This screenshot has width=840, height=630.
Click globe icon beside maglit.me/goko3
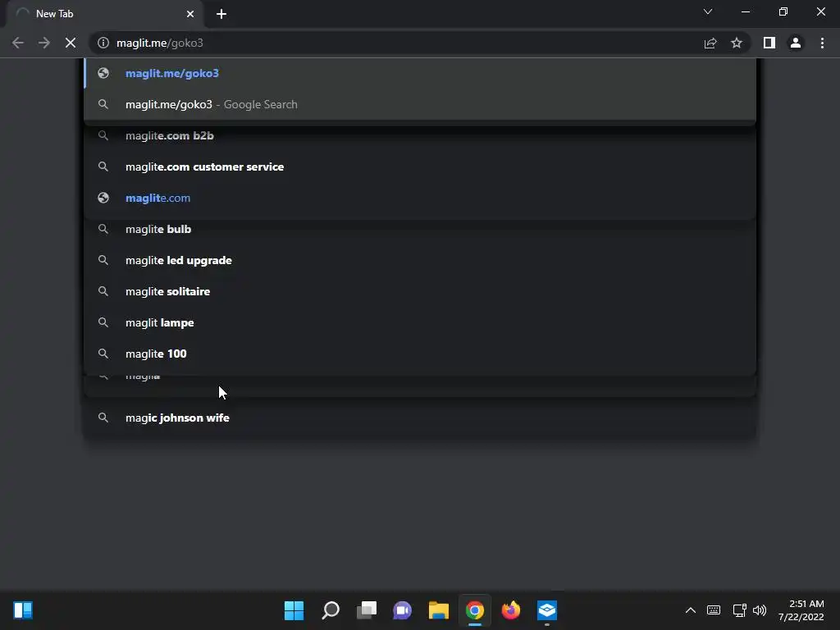103,73
